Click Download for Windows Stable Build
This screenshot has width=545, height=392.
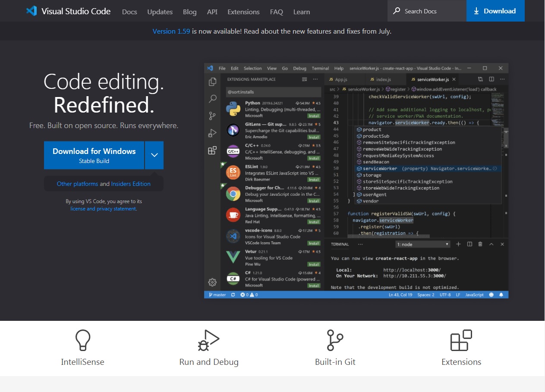point(94,155)
